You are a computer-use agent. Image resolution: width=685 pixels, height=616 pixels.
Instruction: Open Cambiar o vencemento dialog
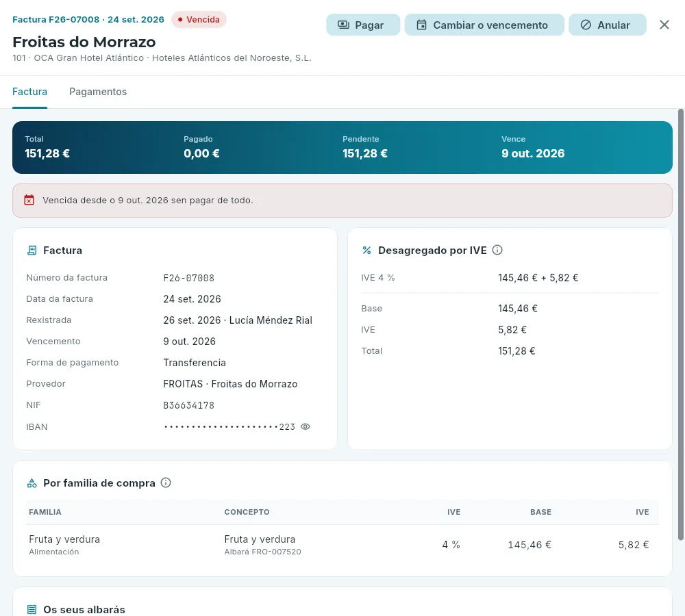484,25
